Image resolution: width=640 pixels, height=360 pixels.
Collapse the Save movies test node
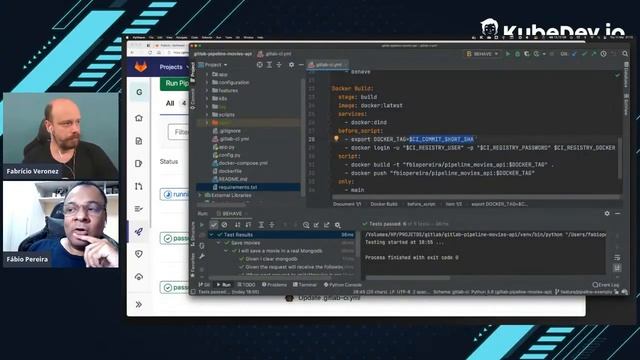219,243
